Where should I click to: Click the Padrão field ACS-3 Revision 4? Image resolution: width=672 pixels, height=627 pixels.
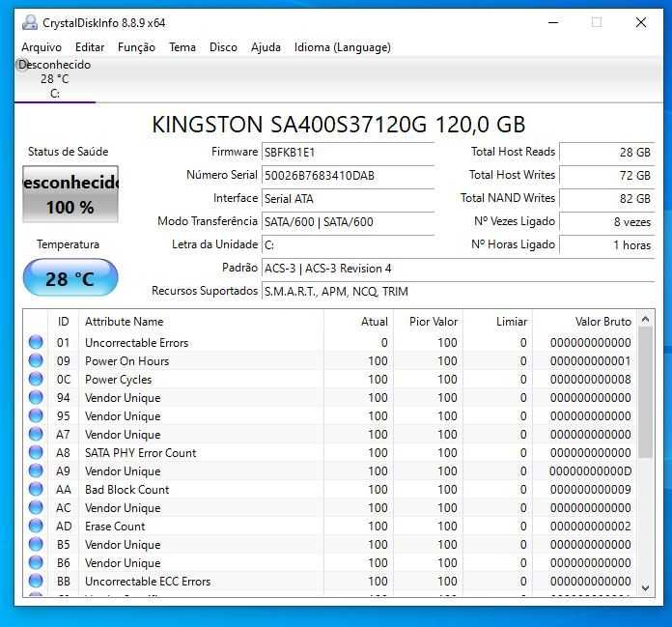coord(459,269)
